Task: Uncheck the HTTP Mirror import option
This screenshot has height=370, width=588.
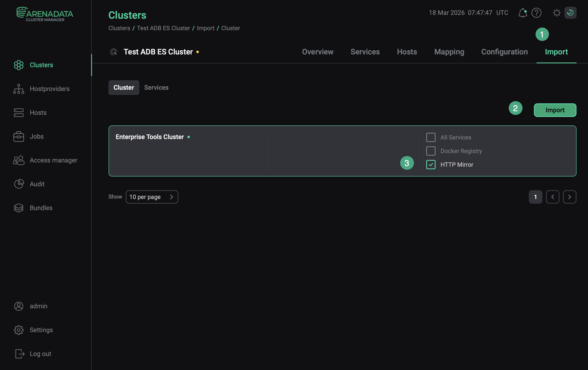Action: click(x=431, y=164)
